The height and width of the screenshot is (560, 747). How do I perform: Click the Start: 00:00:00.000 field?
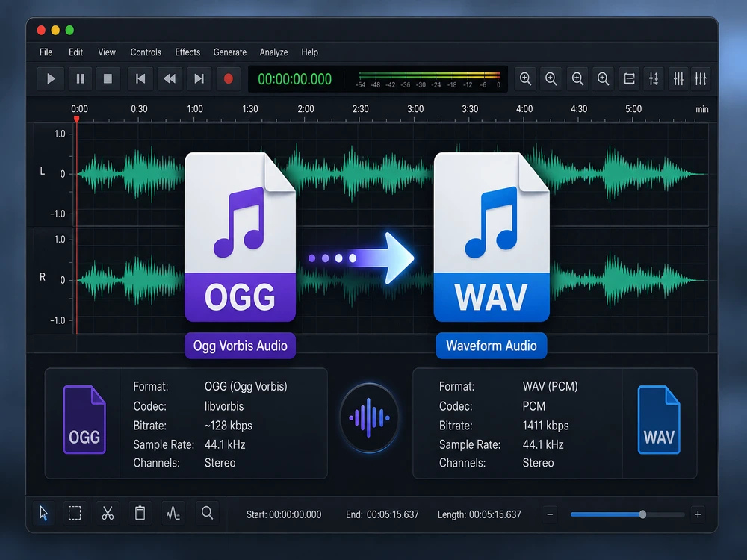(284, 514)
